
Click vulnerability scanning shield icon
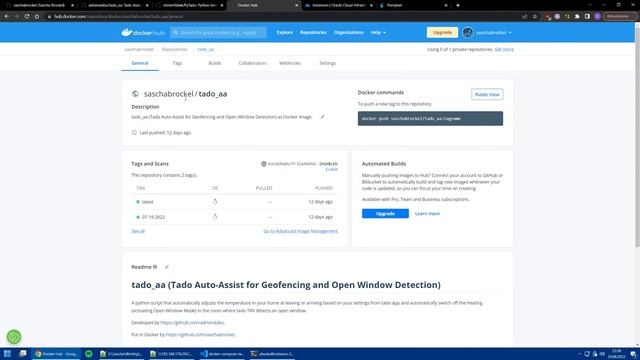pyautogui.click(x=264, y=164)
